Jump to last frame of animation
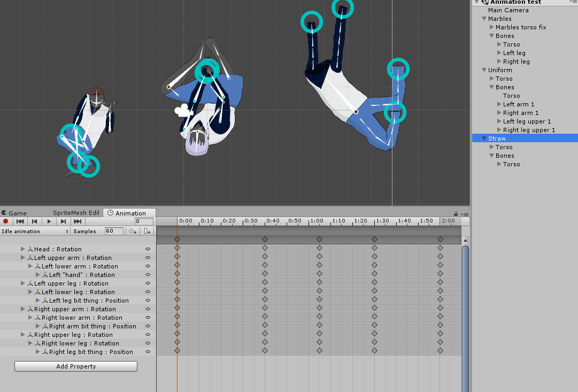This screenshot has width=578, height=392. pos(78,221)
